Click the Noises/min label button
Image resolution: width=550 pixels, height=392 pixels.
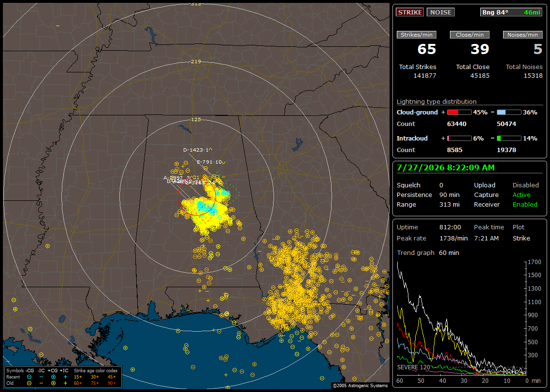(522, 35)
